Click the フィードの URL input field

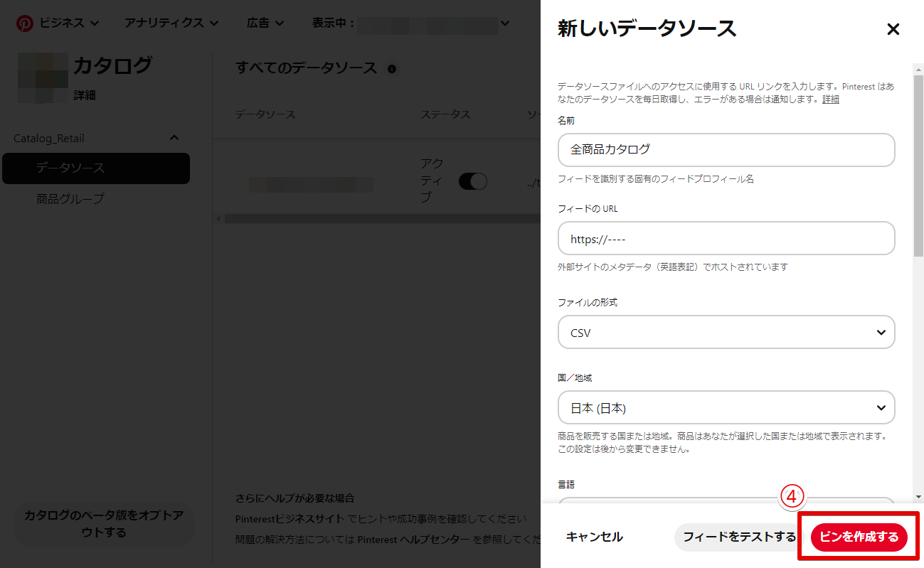[x=726, y=238]
